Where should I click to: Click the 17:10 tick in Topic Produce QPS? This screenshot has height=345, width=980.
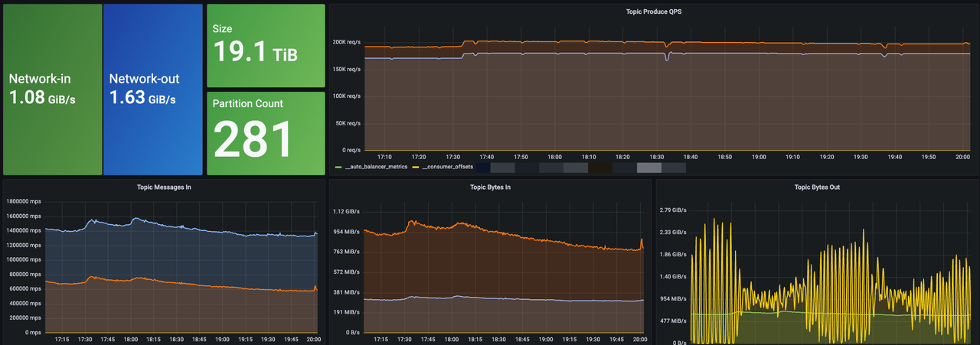pos(384,156)
